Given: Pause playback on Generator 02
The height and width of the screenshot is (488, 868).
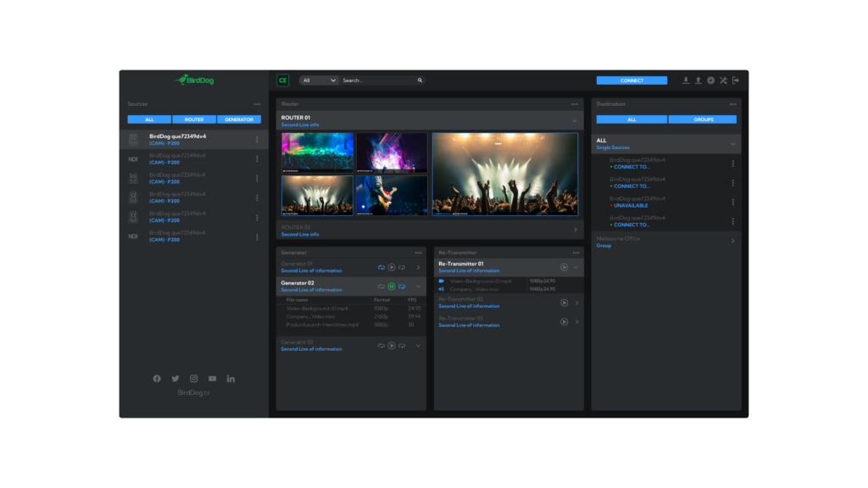Looking at the screenshot, I should [392, 286].
